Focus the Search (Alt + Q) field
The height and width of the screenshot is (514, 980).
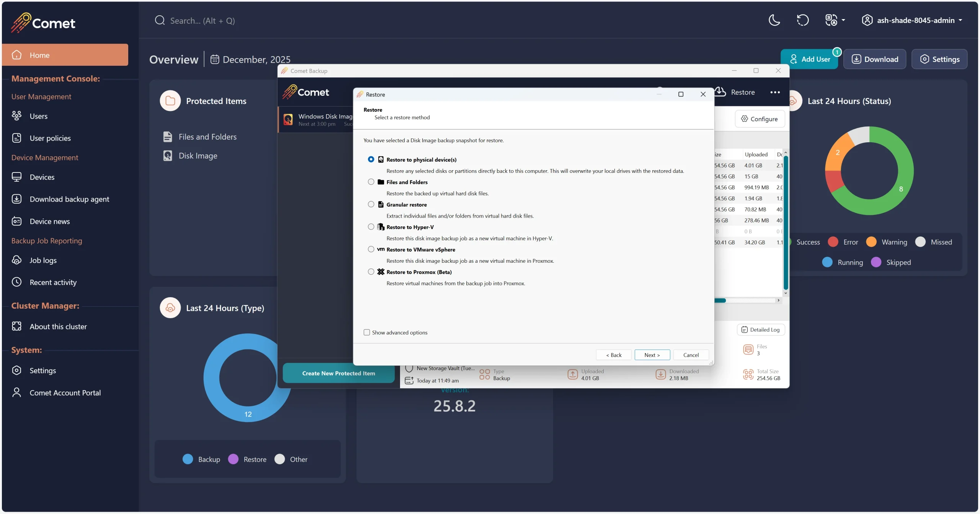202,21
